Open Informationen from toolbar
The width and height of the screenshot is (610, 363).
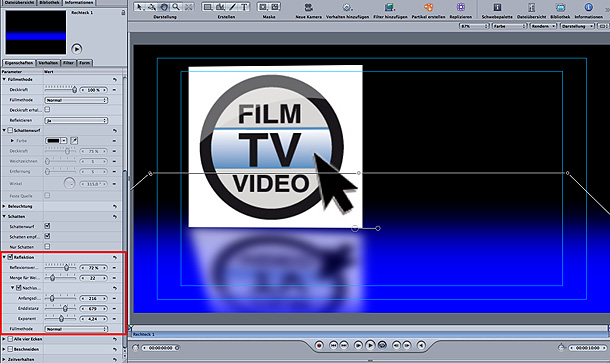coord(588,7)
